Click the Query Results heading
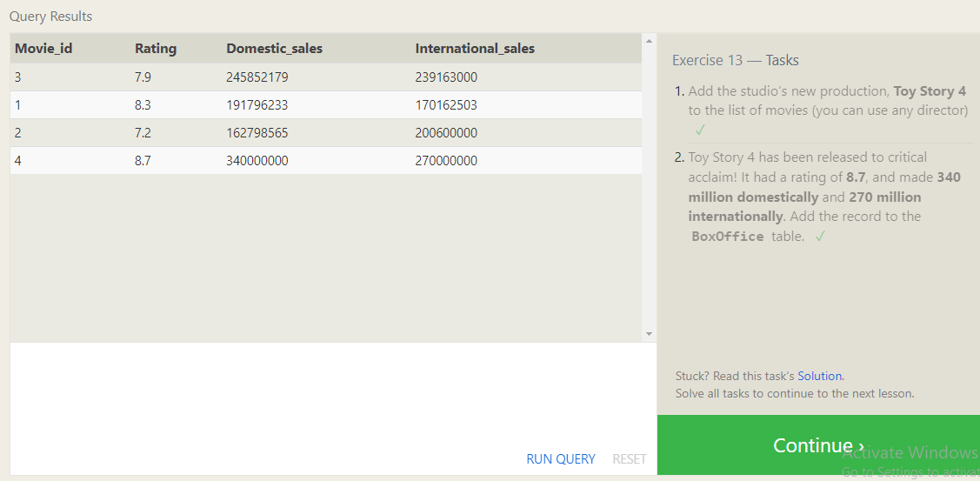Viewport: 980px width, 481px height. 50,17
